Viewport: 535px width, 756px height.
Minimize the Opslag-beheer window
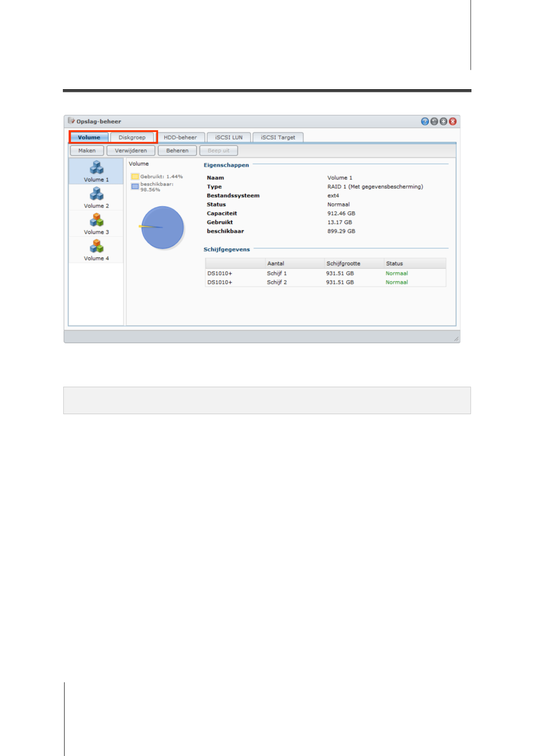[x=434, y=121]
